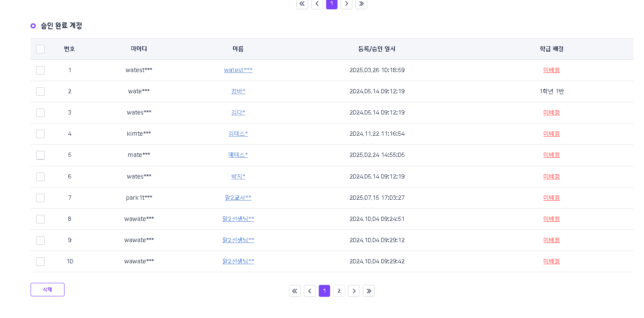Click the 삭제 delete button
644x318 pixels.
point(48,290)
